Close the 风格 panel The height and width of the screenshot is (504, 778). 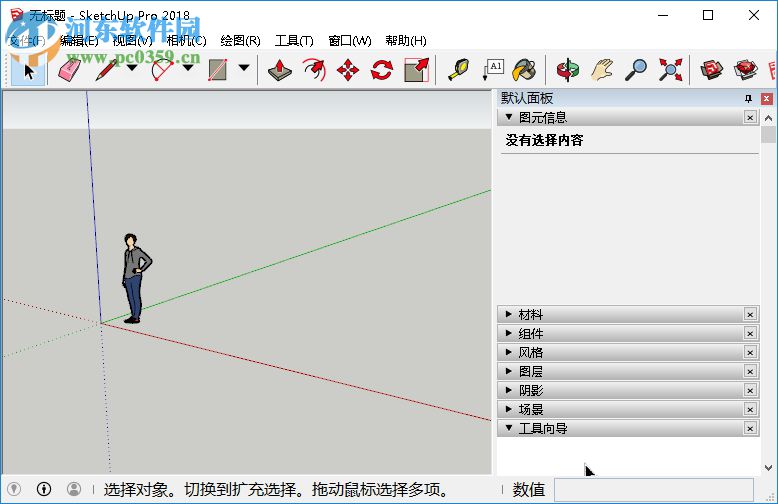click(x=750, y=353)
